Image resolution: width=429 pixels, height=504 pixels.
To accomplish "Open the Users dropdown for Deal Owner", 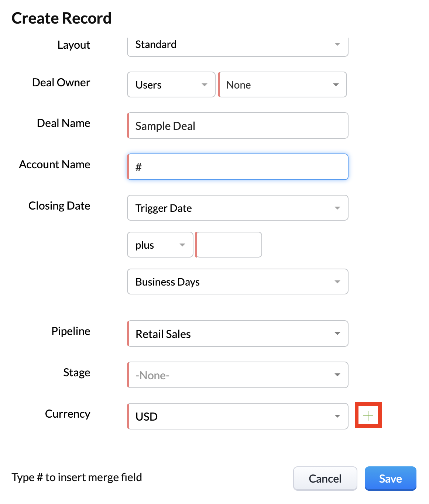I will [171, 84].
